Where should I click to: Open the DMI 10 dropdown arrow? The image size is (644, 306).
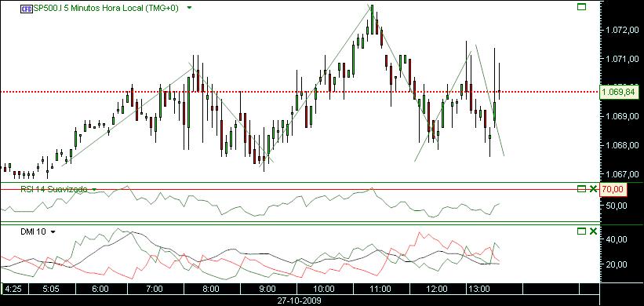[53, 232]
